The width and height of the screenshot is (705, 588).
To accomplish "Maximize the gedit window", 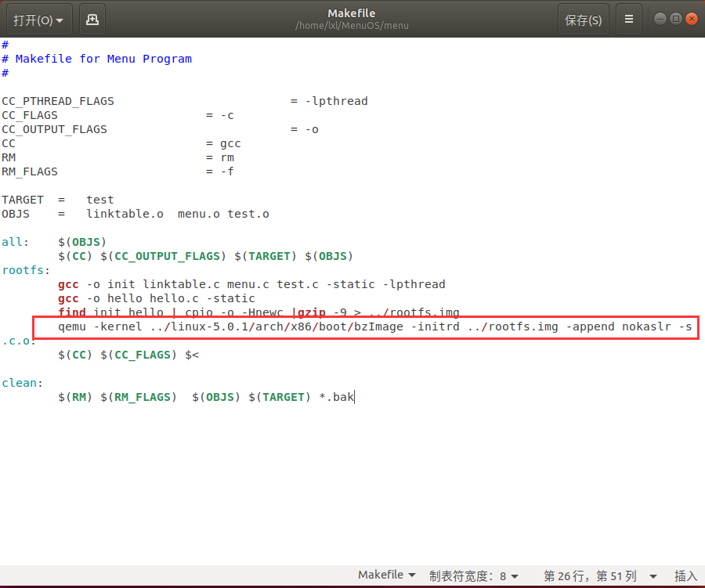I will point(676,19).
